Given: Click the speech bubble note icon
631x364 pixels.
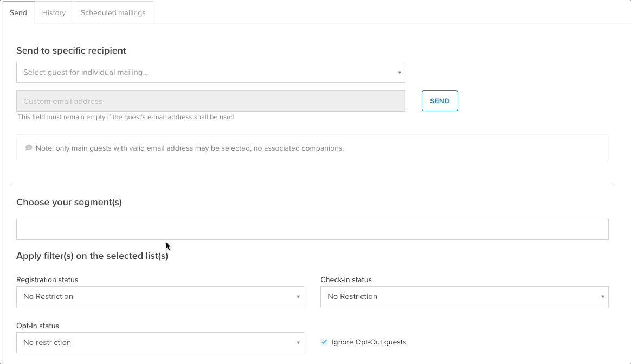Looking at the screenshot, I should 29,148.
